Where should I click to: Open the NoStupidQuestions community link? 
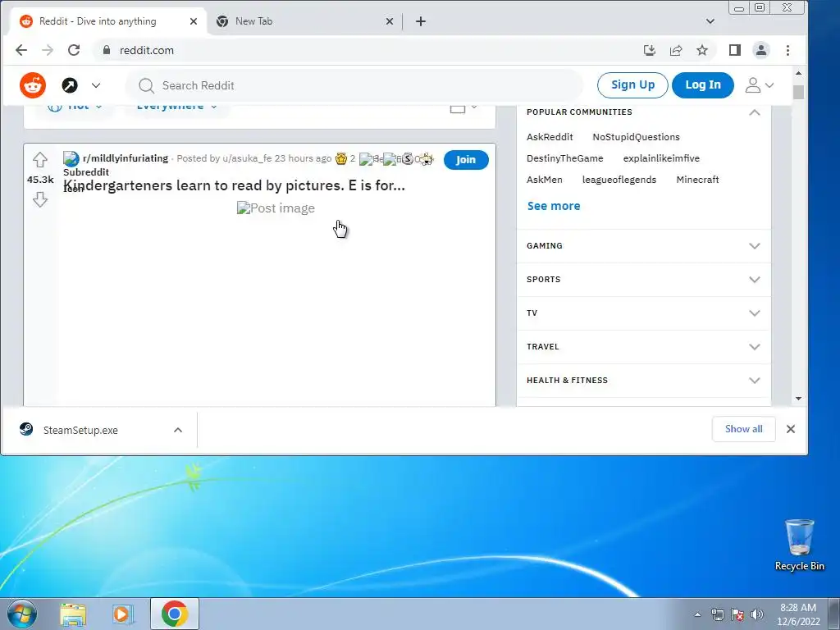pyautogui.click(x=636, y=137)
